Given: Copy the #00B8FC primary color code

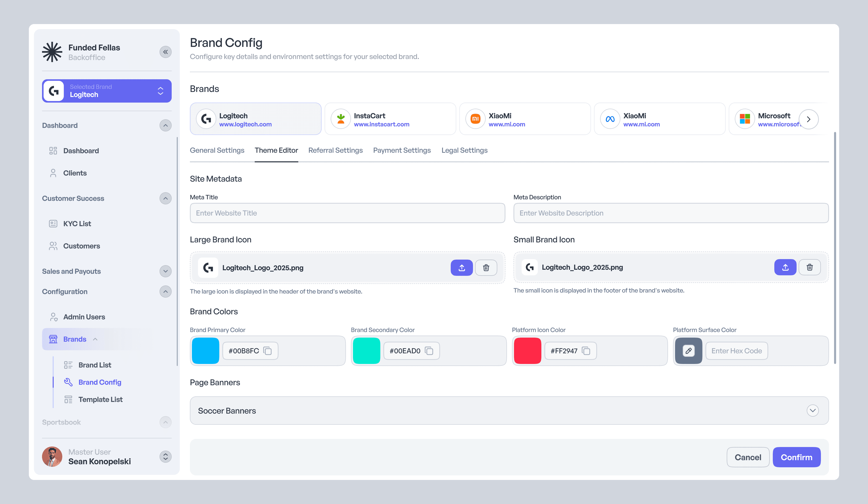Looking at the screenshot, I should 268,351.
